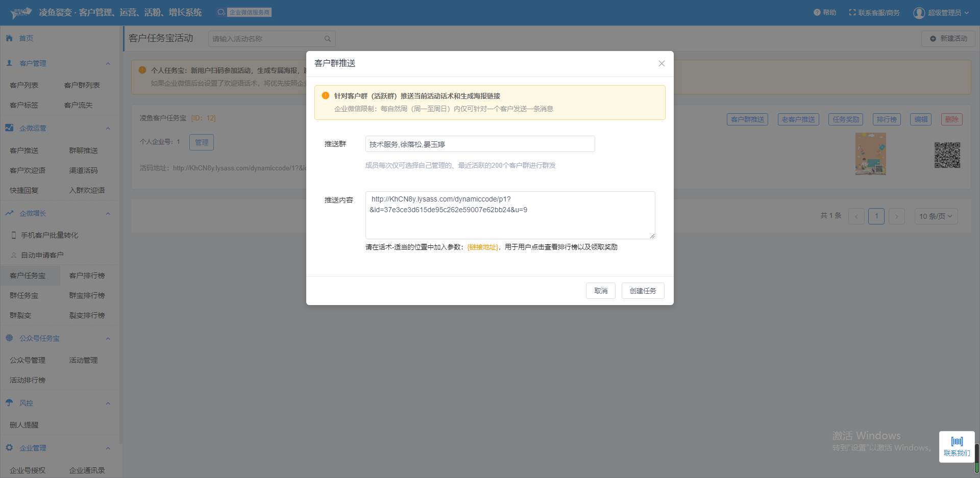Go to 渠道活码 menu item
Viewport: 980px width, 478px height.
point(83,170)
